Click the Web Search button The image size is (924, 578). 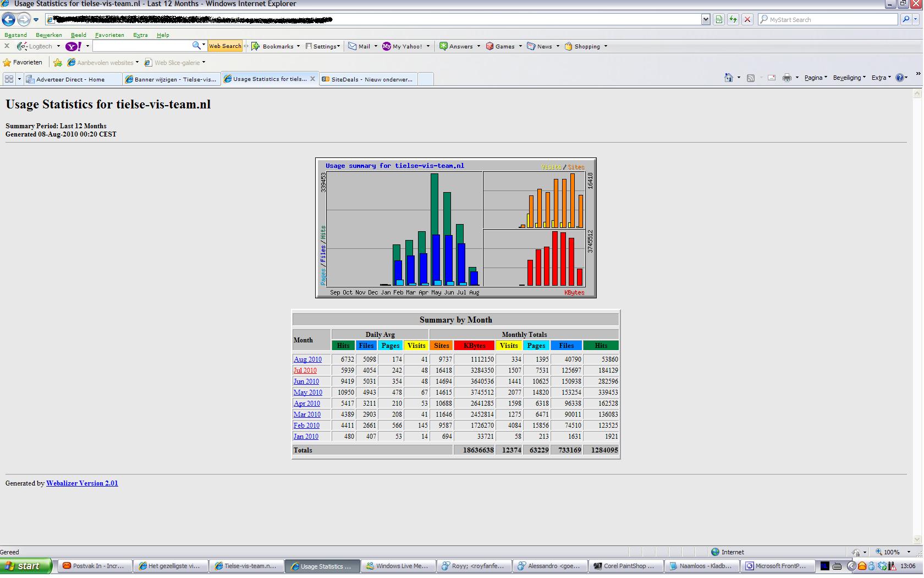[x=225, y=46]
